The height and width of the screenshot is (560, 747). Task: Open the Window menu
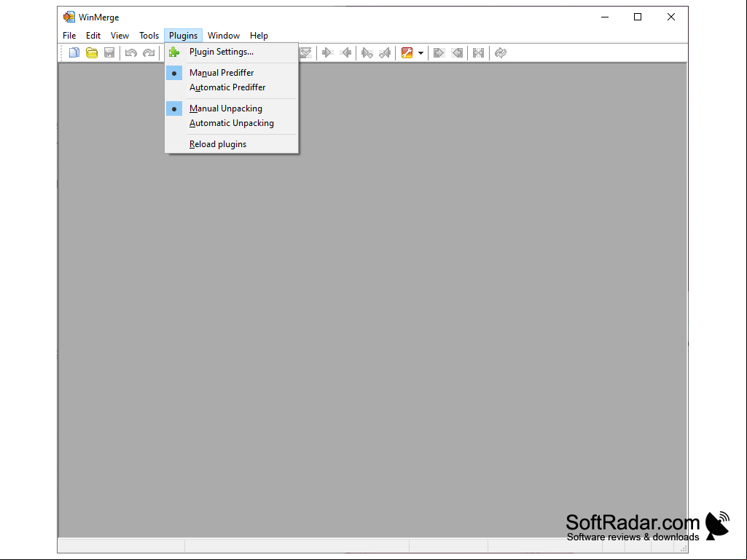(x=224, y=36)
